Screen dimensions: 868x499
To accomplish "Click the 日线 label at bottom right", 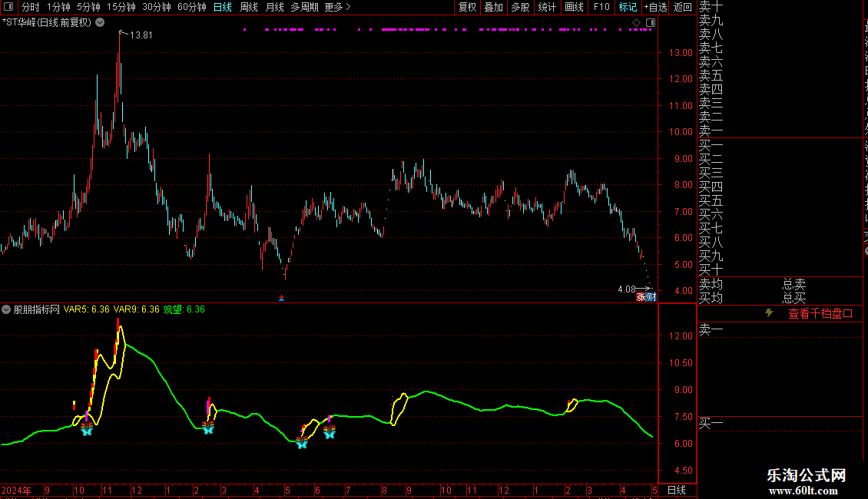I will [x=677, y=490].
